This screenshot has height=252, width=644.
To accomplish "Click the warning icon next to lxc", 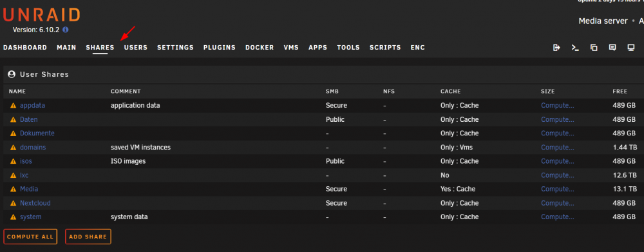I will coord(13,175).
